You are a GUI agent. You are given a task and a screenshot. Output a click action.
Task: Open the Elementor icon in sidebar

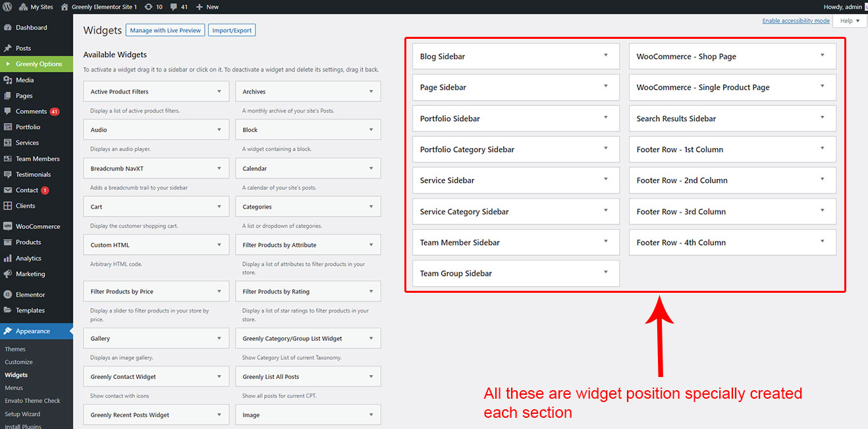[x=8, y=295]
